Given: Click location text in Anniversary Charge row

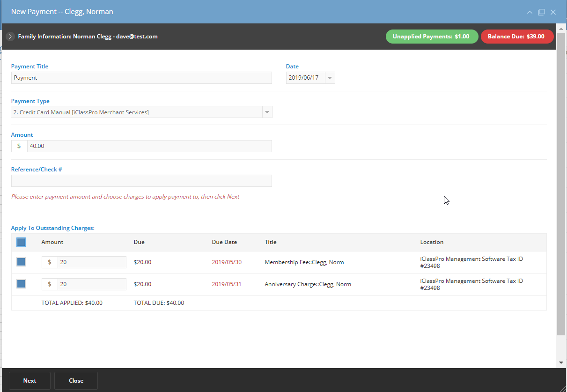Looking at the screenshot, I should [x=471, y=284].
